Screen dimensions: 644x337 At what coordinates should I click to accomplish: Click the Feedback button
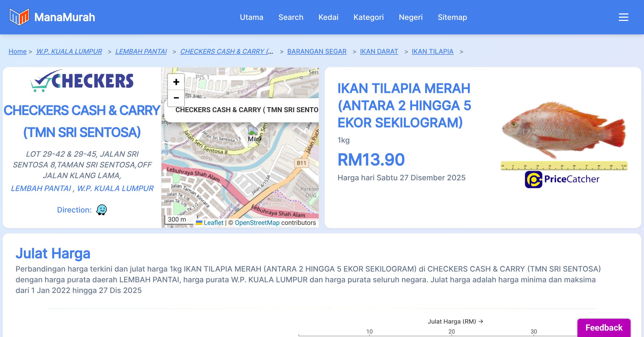[x=604, y=327]
